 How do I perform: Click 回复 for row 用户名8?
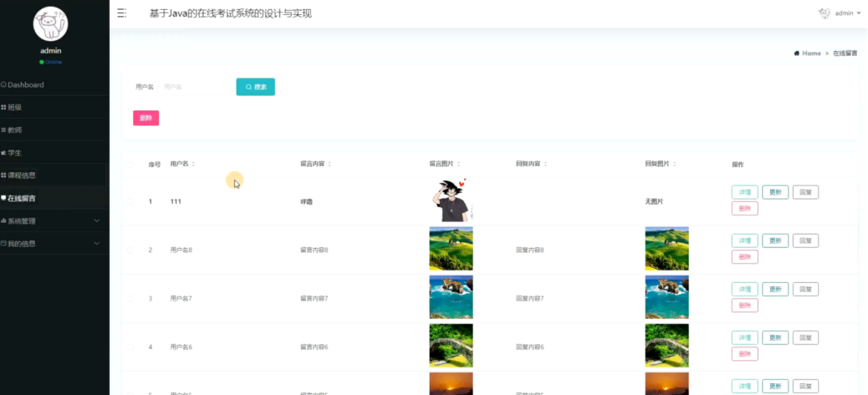pos(806,241)
